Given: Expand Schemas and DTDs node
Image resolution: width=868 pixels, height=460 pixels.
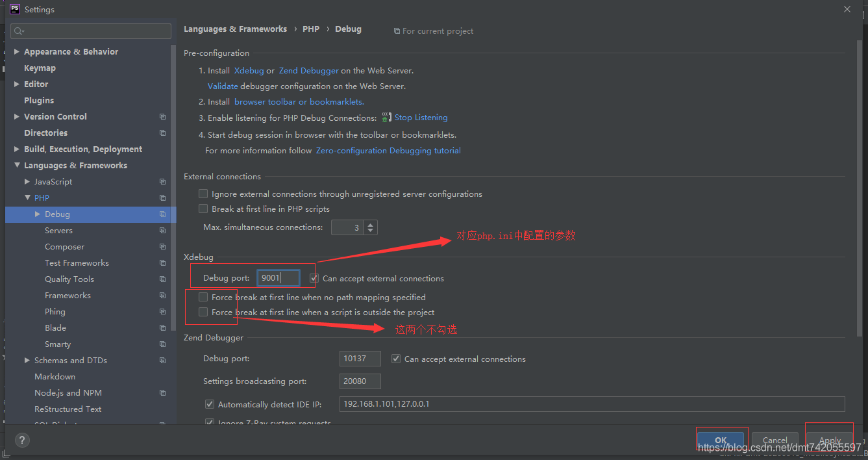Looking at the screenshot, I should pyautogui.click(x=27, y=361).
